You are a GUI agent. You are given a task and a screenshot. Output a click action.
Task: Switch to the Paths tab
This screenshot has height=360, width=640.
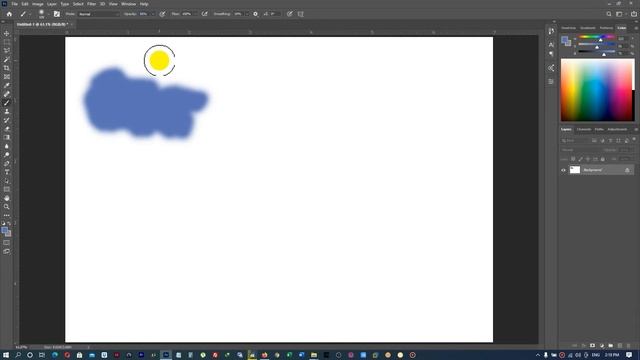pyautogui.click(x=599, y=129)
